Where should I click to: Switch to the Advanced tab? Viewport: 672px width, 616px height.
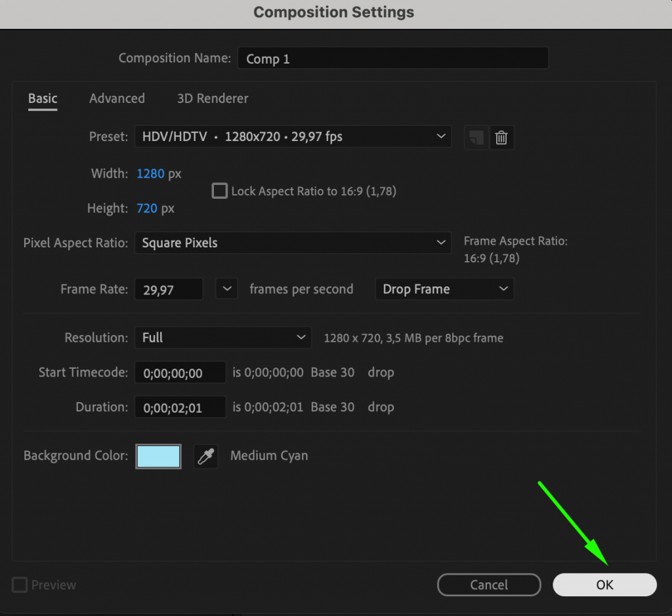pyautogui.click(x=117, y=98)
